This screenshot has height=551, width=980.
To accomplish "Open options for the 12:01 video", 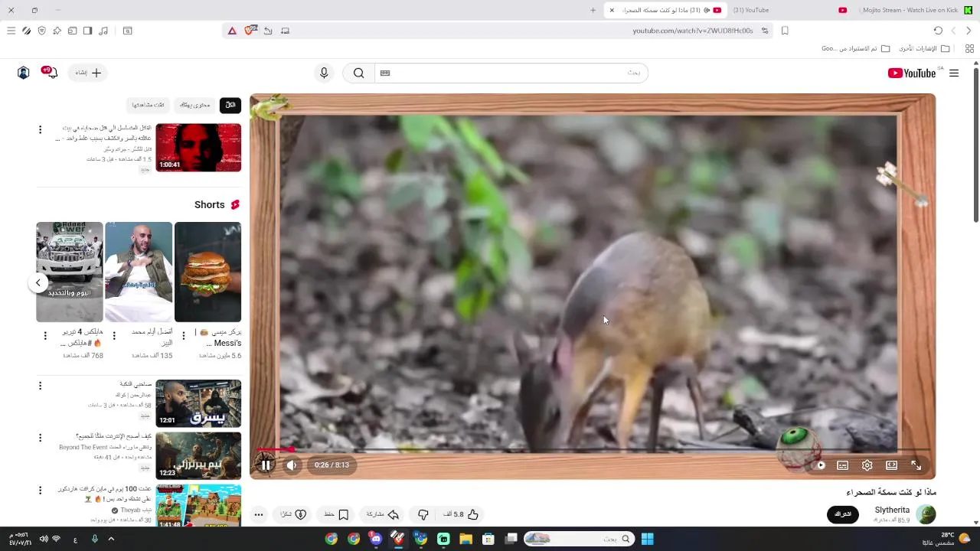I will click(41, 386).
